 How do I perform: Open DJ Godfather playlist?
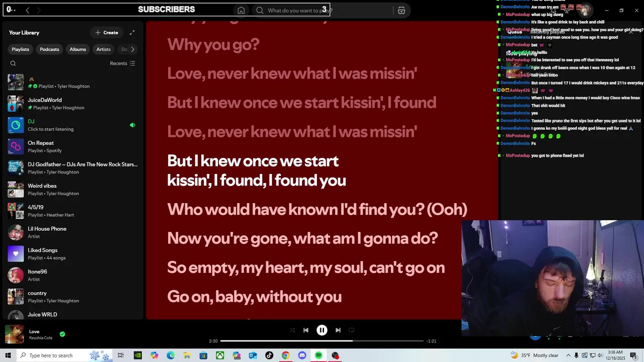(x=73, y=168)
